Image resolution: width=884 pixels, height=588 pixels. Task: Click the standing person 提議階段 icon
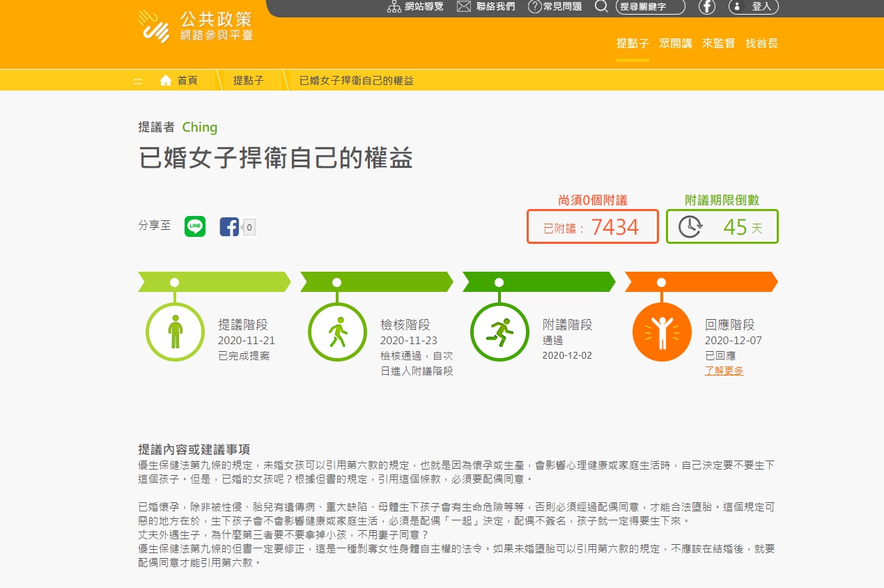(175, 332)
